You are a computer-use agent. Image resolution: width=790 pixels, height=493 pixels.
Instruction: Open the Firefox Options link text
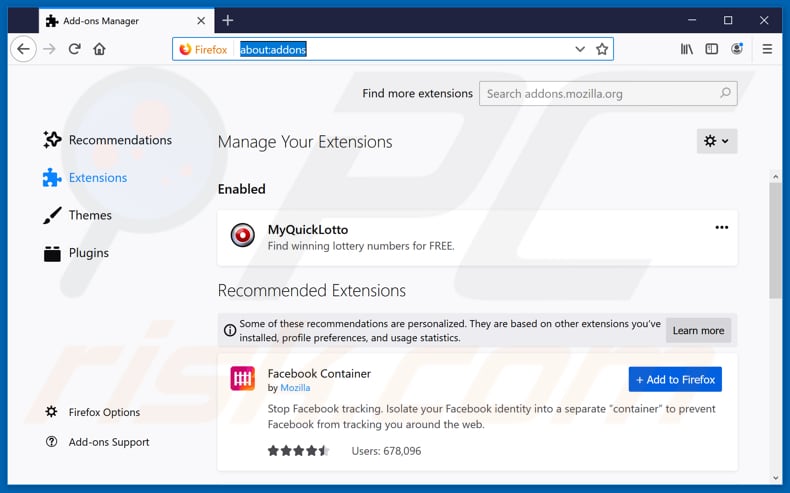pyautogui.click(x=104, y=412)
